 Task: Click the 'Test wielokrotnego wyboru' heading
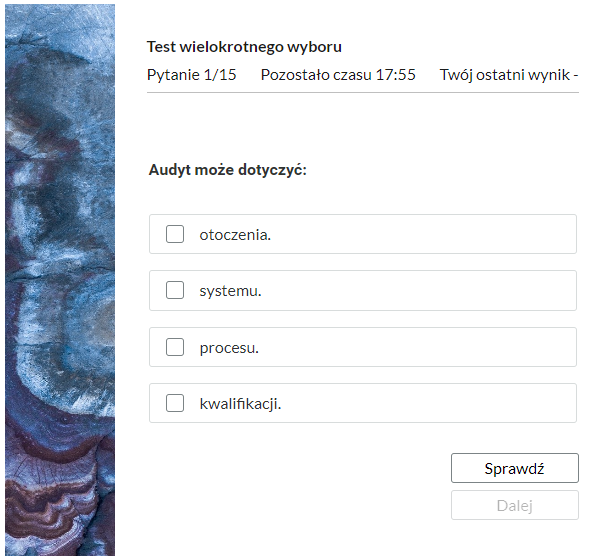[x=245, y=47]
